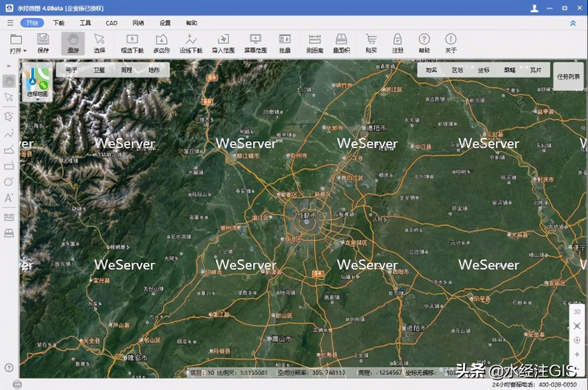The width and height of the screenshot is (588, 390).
Task: Click the Open folder toolbar icon
Action: click(x=17, y=40)
